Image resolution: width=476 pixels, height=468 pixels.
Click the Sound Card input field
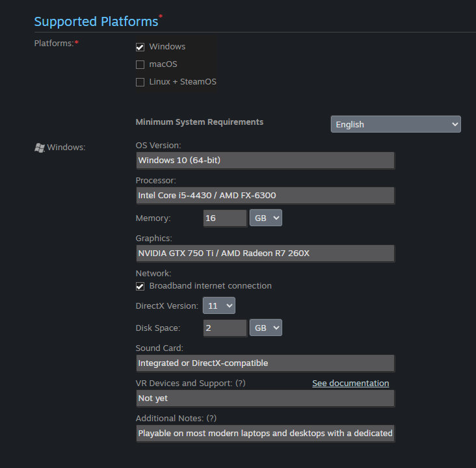(265, 363)
